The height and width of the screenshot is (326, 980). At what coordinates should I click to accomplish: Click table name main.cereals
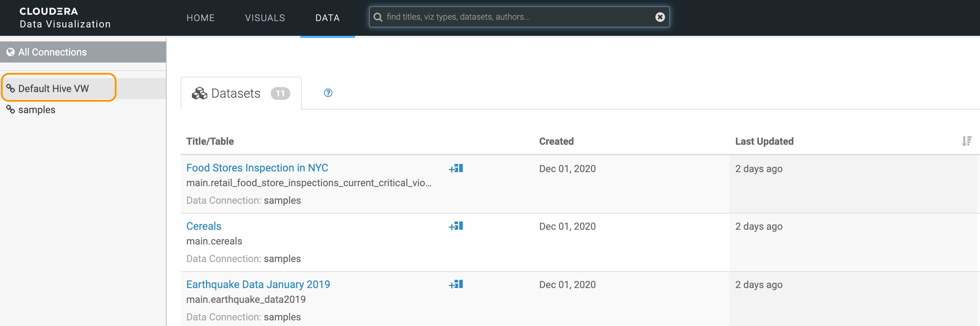click(214, 242)
